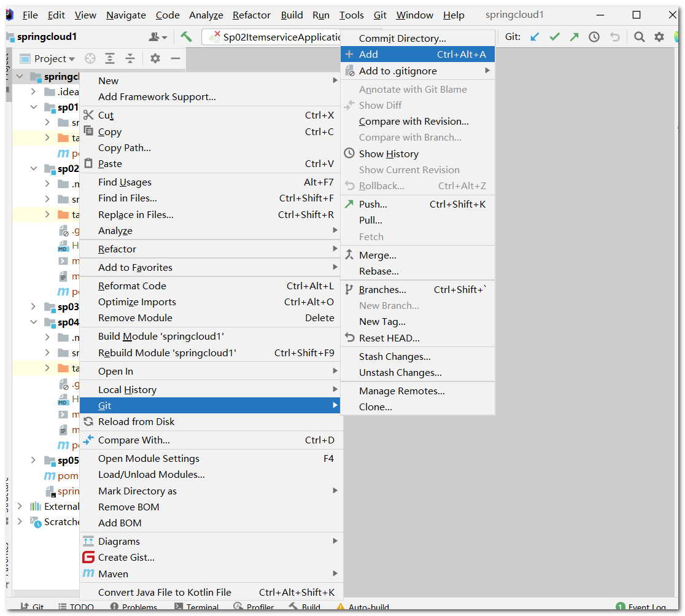Screen dimensions: 685x616
Task: Select Add in Git submenu
Action: click(417, 54)
